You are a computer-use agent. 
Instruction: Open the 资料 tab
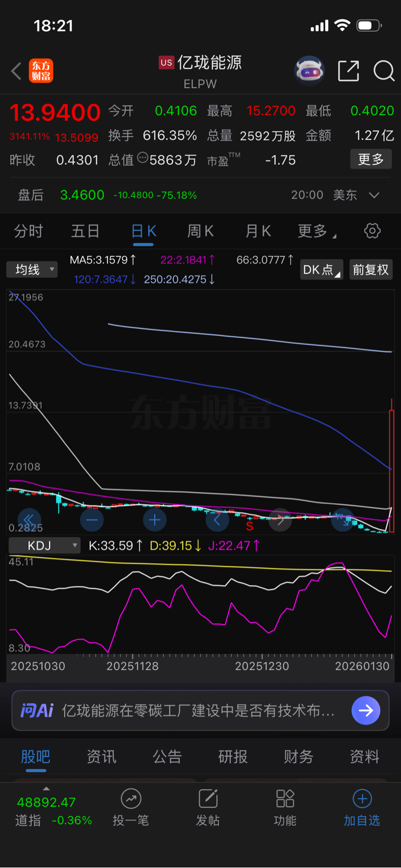pyautogui.click(x=364, y=756)
